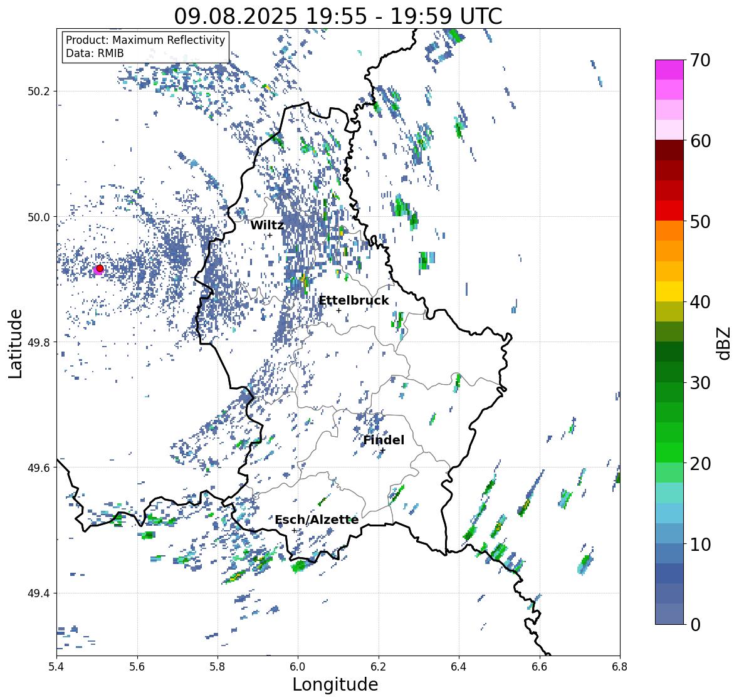
Task: Click the 0 tick label on colorbar
Action: click(x=695, y=625)
